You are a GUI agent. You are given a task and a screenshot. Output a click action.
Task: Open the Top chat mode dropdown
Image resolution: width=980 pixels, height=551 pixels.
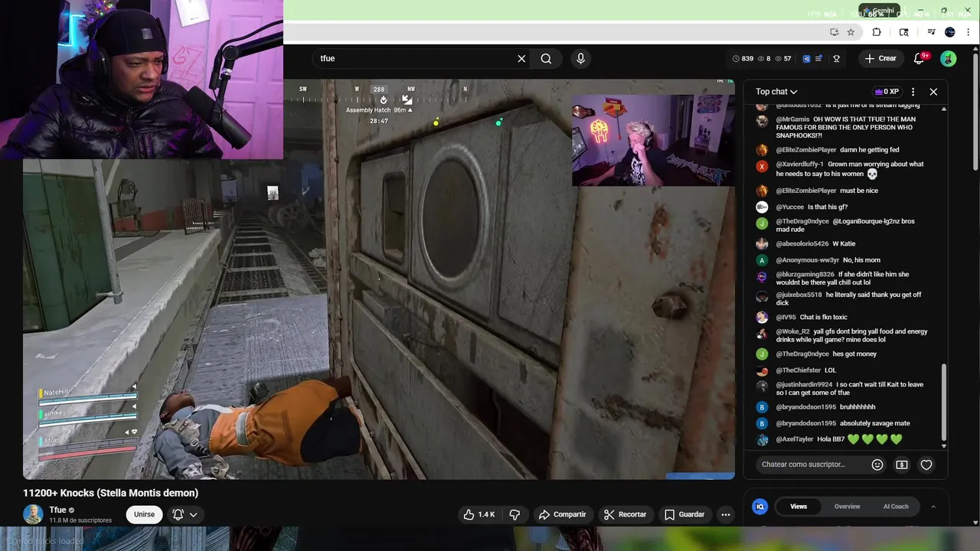(x=776, y=92)
